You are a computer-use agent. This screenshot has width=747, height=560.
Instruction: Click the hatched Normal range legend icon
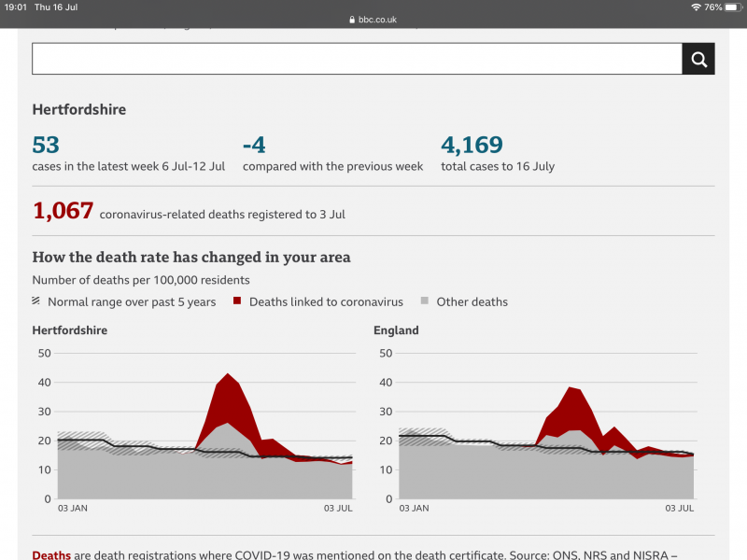click(x=36, y=301)
